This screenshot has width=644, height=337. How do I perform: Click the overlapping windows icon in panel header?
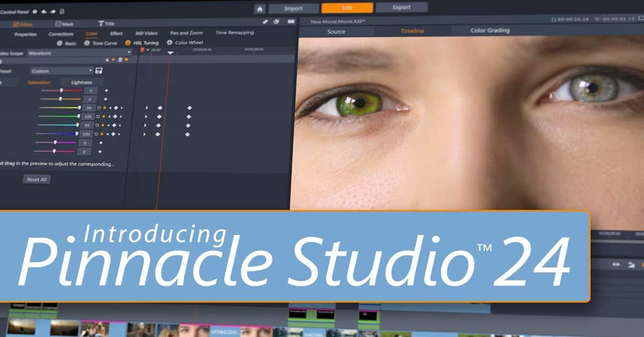click(276, 22)
